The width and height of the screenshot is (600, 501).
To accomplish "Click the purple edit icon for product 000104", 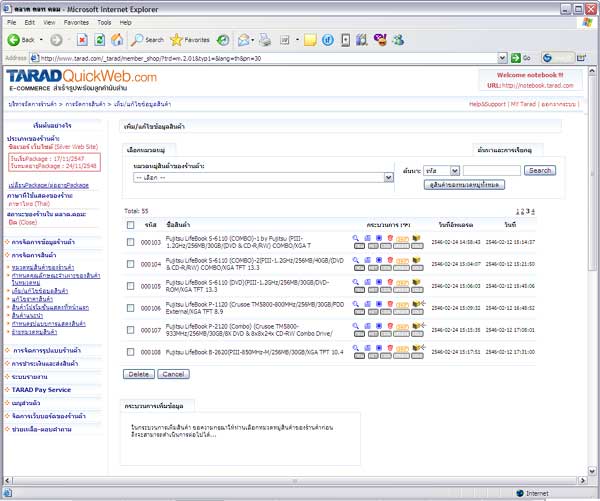I will (367, 260).
